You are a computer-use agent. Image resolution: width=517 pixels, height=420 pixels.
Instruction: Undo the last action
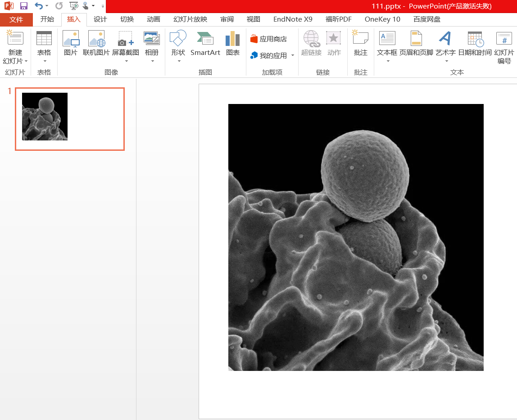click(39, 6)
